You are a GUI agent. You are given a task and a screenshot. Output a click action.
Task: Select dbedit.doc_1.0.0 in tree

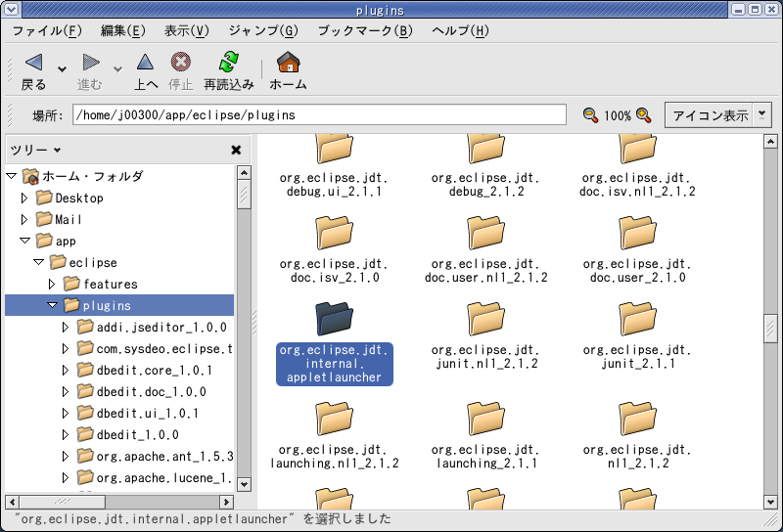(x=152, y=392)
